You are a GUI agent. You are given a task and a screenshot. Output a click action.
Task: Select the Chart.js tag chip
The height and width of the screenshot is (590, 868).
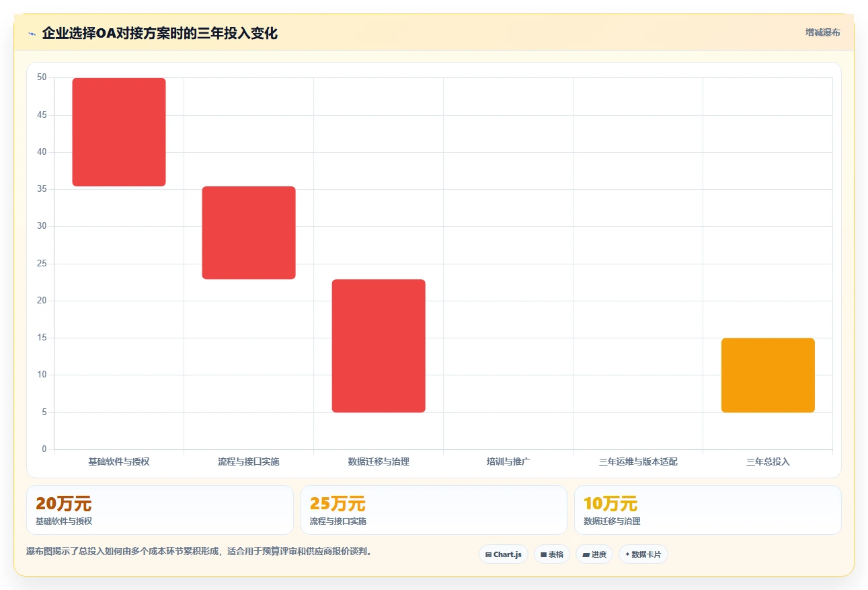[504, 554]
